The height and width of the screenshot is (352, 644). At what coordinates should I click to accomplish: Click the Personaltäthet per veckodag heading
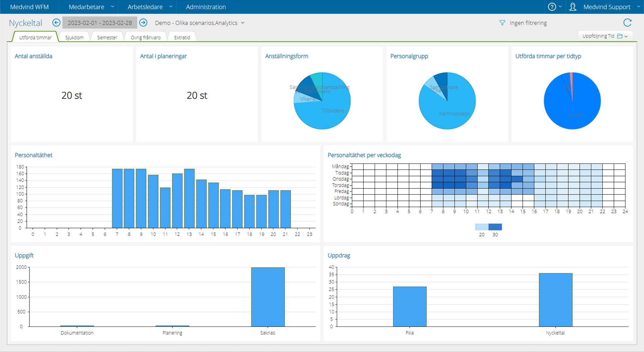click(364, 155)
